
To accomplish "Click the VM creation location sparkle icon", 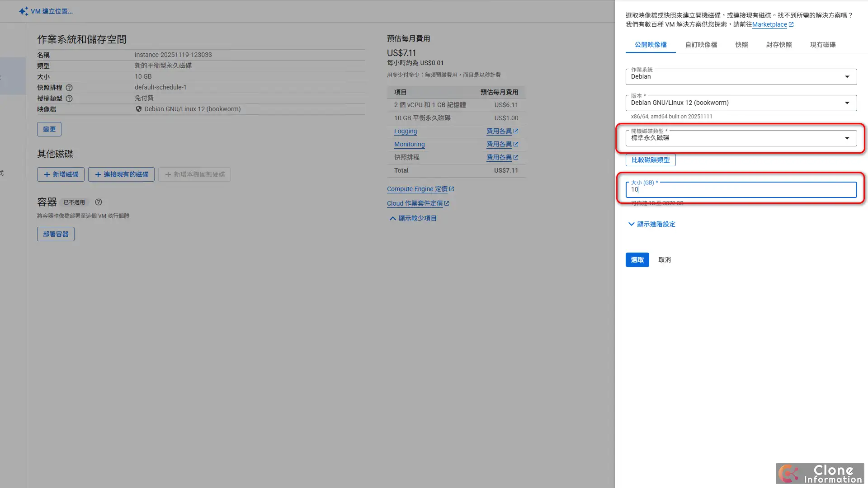I will pyautogui.click(x=24, y=11).
